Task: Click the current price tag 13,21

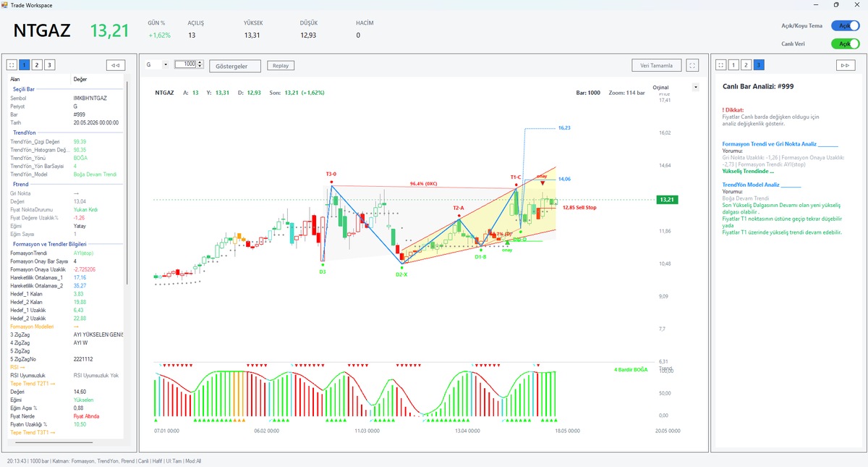Action: coord(667,200)
